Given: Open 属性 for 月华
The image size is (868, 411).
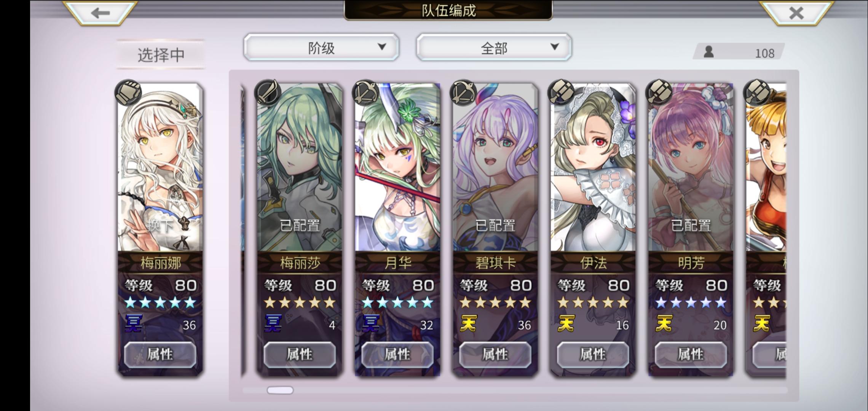Looking at the screenshot, I should point(397,354).
